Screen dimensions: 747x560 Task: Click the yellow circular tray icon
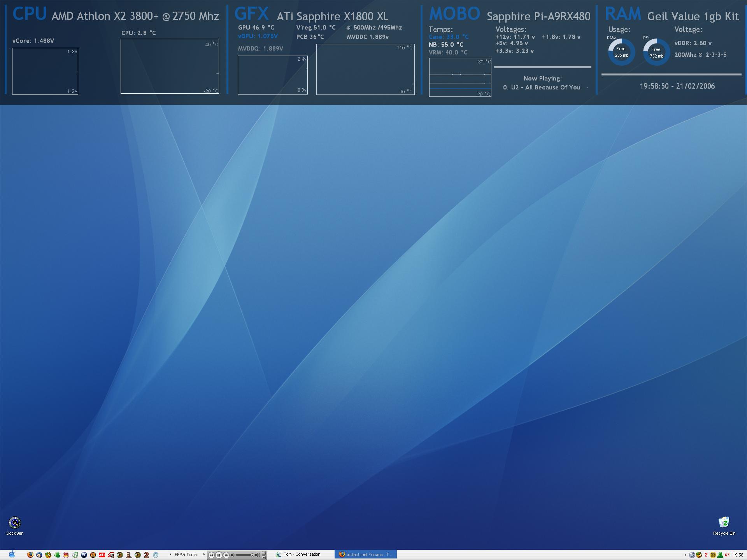713,555
